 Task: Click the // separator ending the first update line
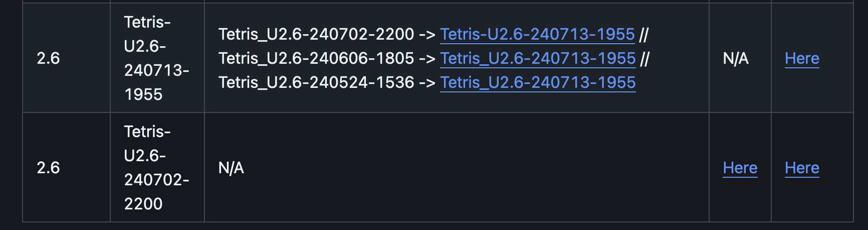(644, 34)
